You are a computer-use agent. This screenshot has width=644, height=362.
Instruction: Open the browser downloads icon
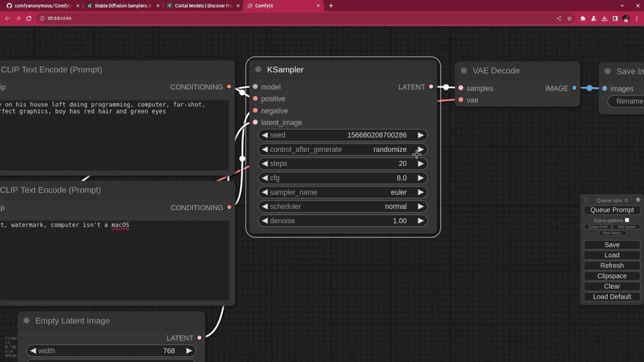tap(604, 19)
